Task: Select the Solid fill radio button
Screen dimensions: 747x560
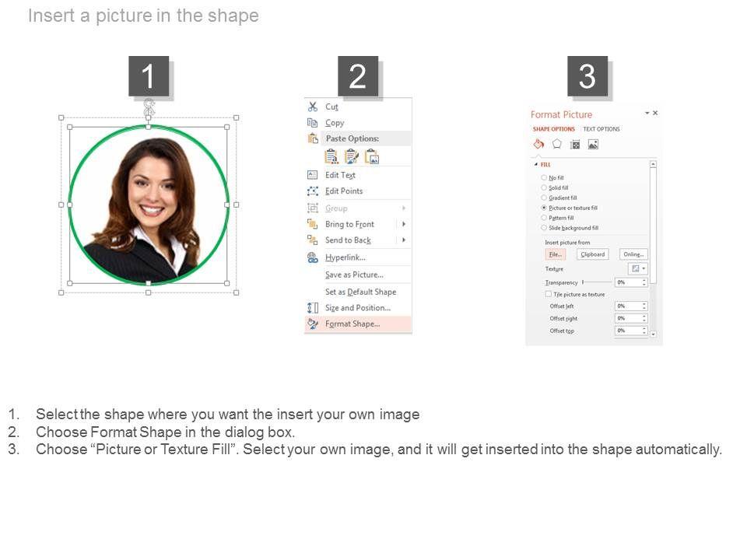Action: [544, 187]
